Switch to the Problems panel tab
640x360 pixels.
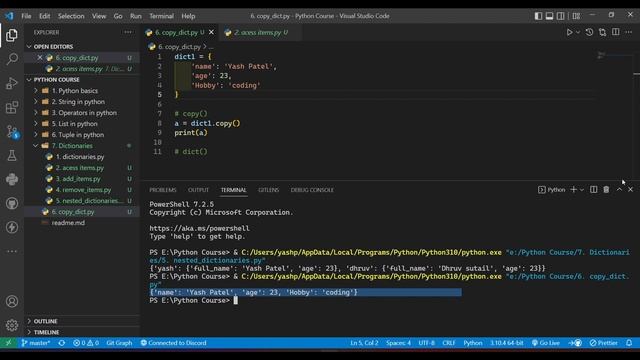click(x=162, y=190)
